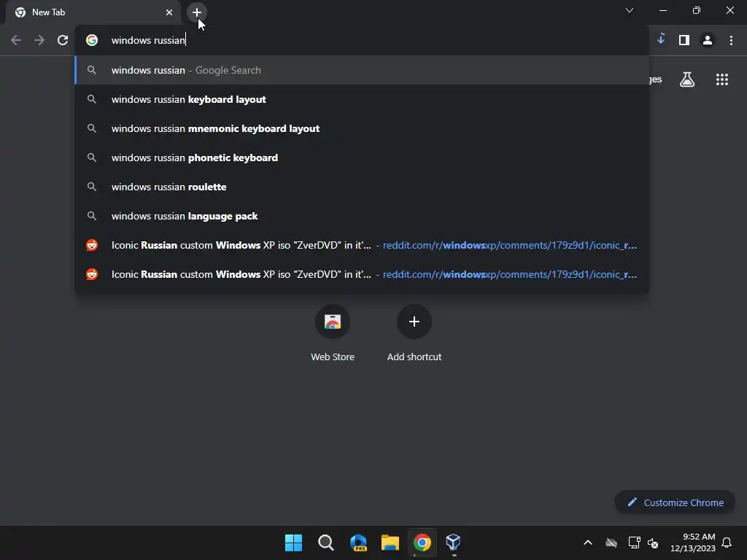The width and height of the screenshot is (747, 560).
Task: Click magnifier icon beside 'language pack' suggestion
Action: (x=92, y=216)
